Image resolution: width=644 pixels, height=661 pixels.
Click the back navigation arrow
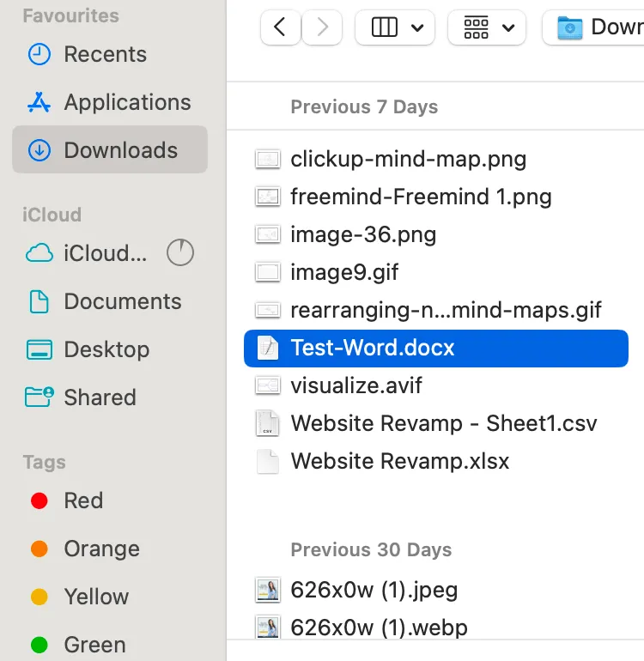tap(279, 27)
